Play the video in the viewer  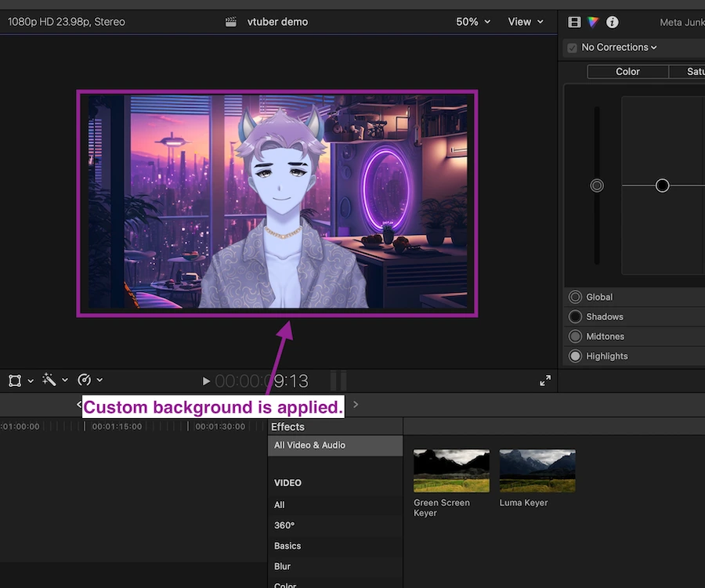tap(206, 381)
